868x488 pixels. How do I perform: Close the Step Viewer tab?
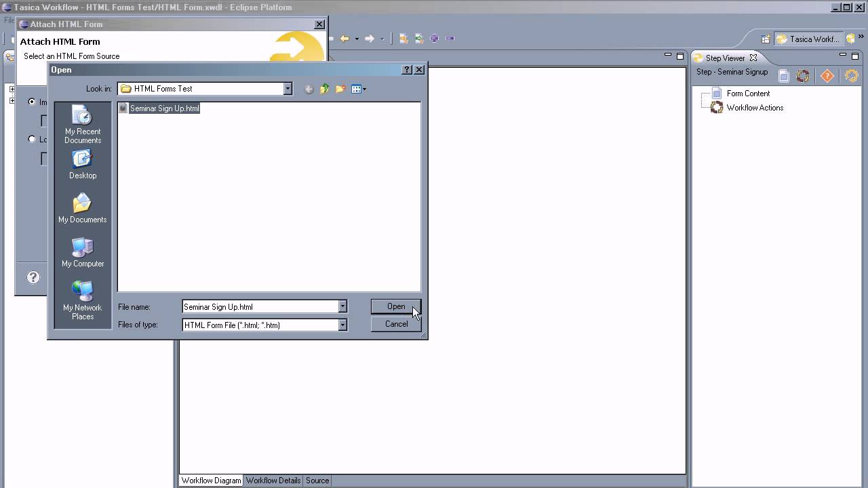(x=753, y=58)
